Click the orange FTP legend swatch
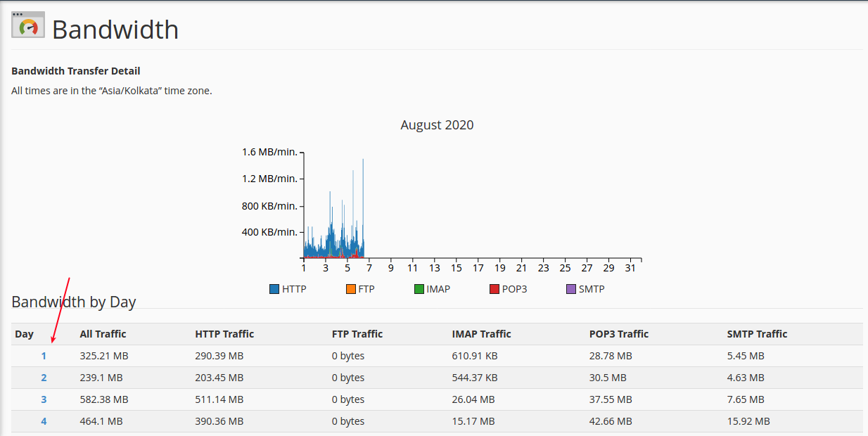Image resolution: width=868 pixels, height=436 pixels. (x=350, y=289)
